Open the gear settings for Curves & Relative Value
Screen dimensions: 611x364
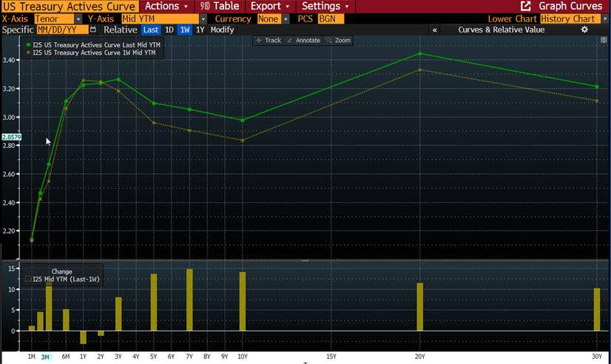(x=584, y=30)
